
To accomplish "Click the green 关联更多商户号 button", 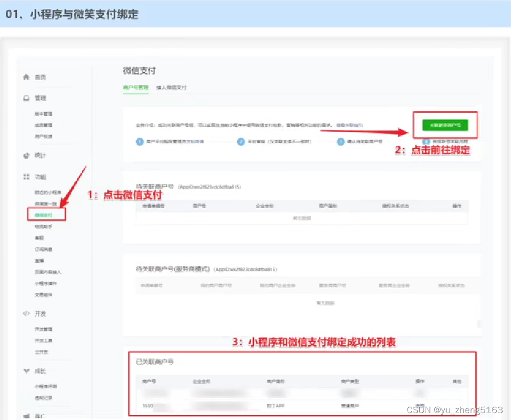I will pyautogui.click(x=445, y=125).
